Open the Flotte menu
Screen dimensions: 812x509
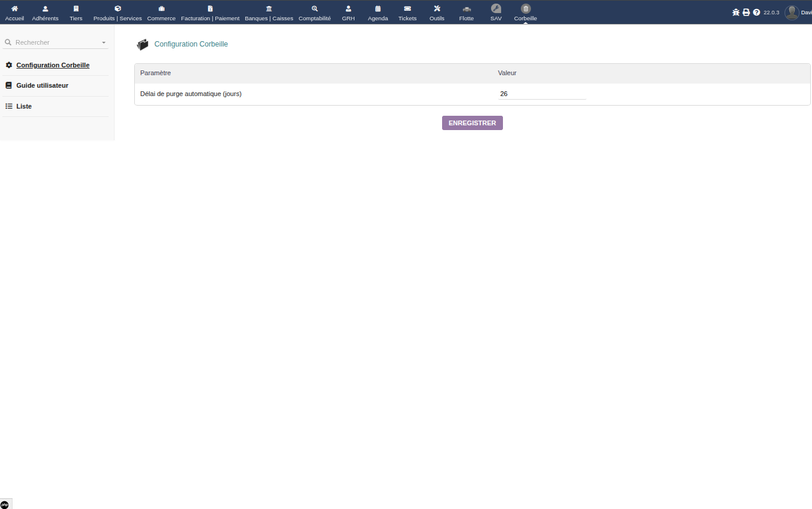point(467,13)
